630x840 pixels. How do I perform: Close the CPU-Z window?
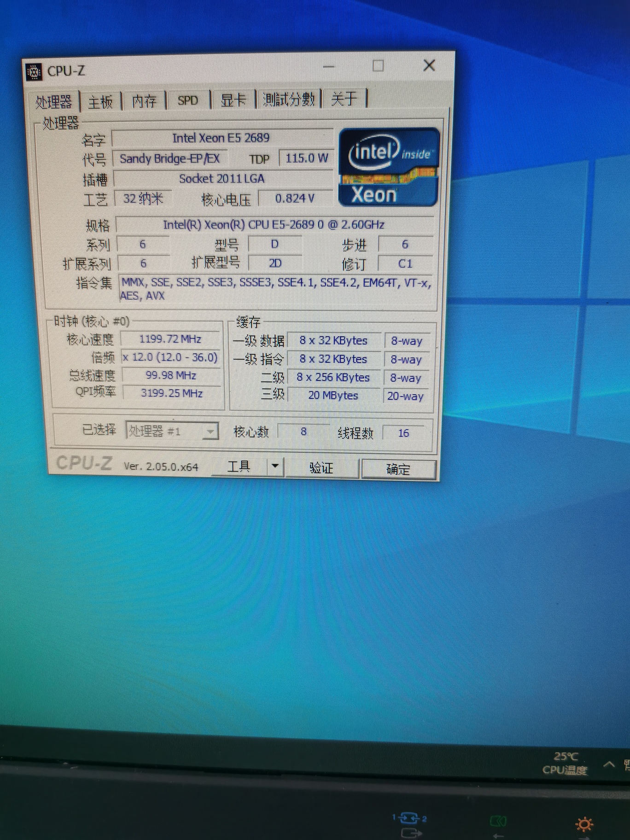tap(429, 65)
